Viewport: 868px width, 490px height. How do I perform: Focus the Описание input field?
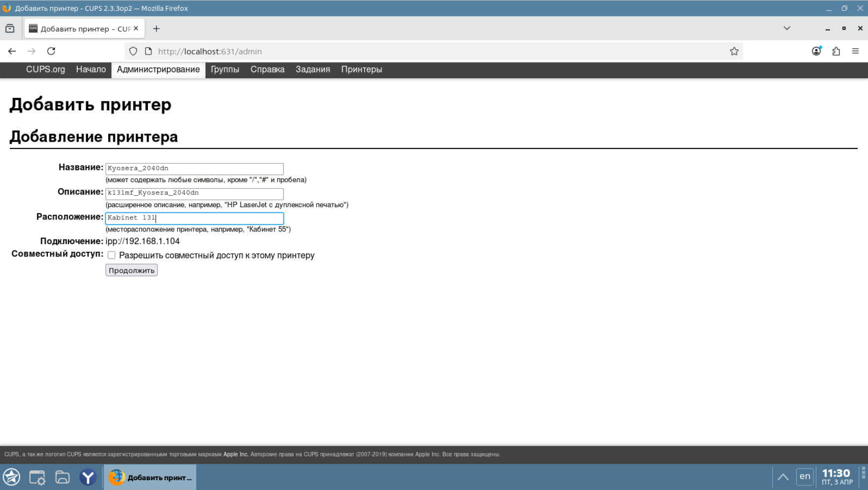pyautogui.click(x=194, y=193)
